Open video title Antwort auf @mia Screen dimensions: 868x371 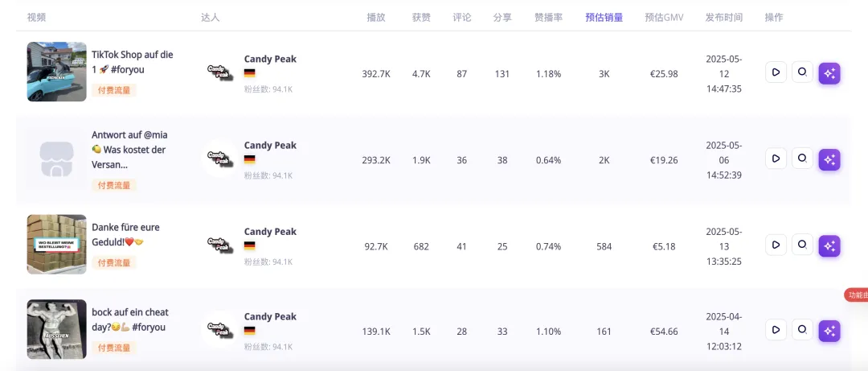click(x=129, y=150)
